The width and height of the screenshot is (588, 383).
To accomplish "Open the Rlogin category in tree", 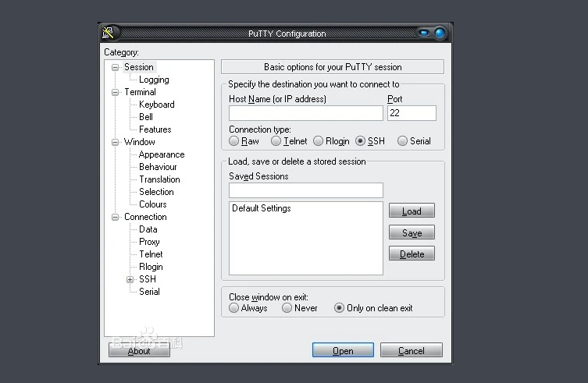I will (x=151, y=267).
